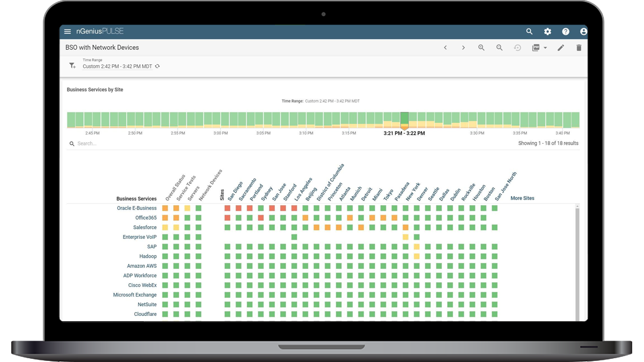Click Office365 San Diego red cell
This screenshot has width=644, height=362.
click(228, 218)
